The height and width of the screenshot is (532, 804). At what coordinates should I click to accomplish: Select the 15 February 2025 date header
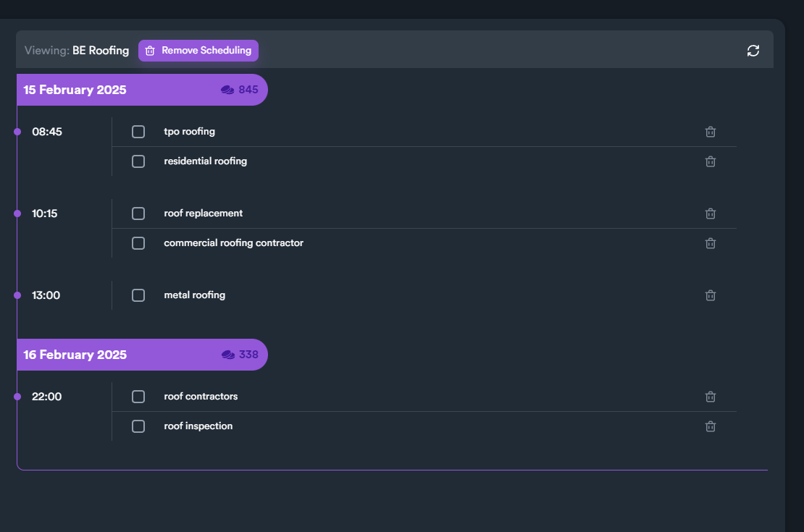[75, 90]
